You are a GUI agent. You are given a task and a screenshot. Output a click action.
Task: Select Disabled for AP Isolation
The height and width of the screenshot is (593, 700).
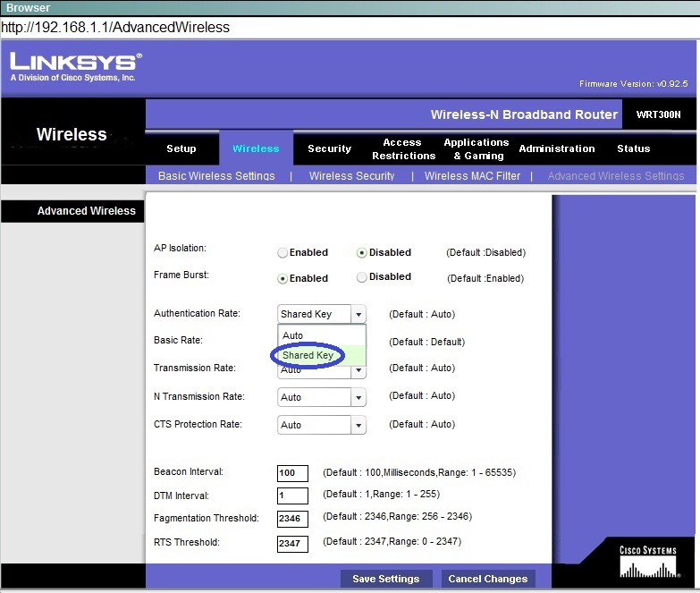(361, 253)
